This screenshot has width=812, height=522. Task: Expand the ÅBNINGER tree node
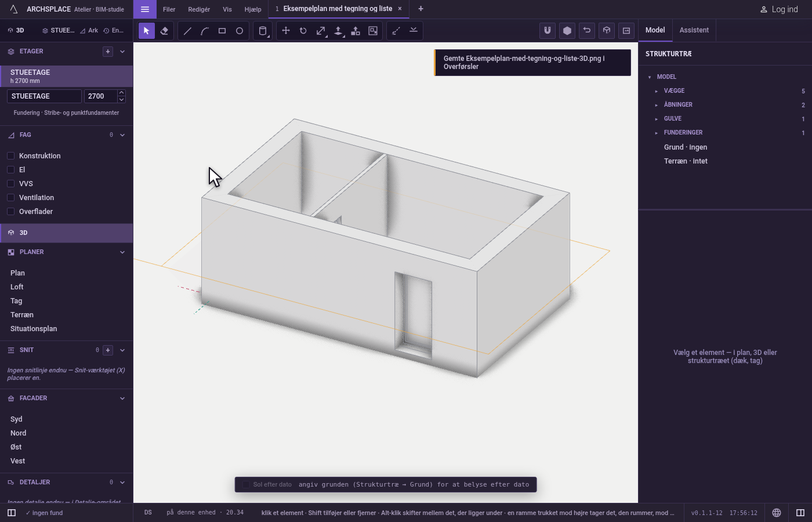pos(657,105)
